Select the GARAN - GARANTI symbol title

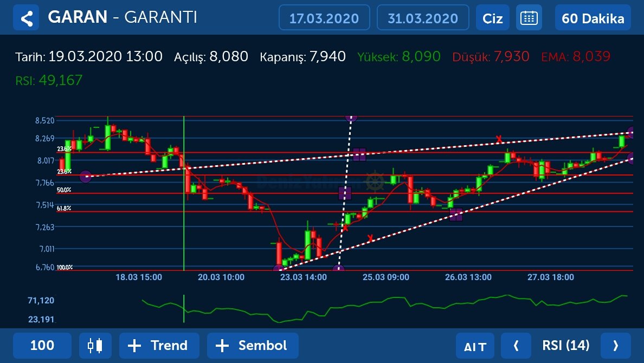(x=123, y=17)
